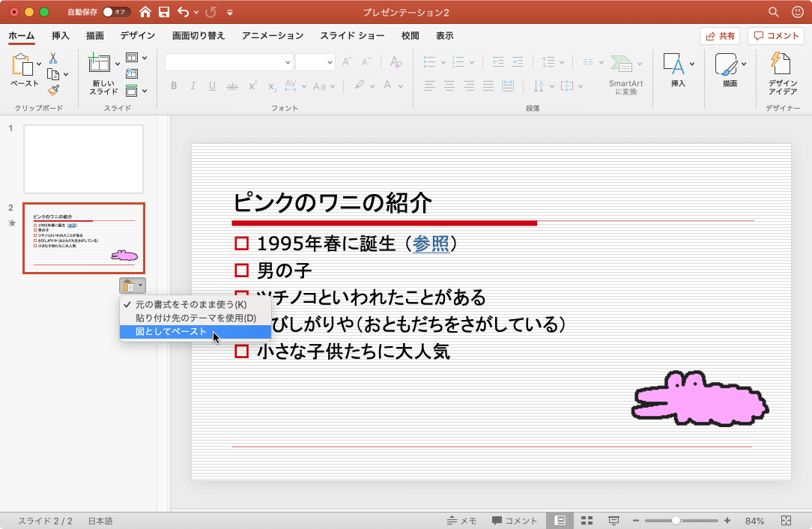Image resolution: width=812 pixels, height=529 pixels.
Task: Open Designer Ideas from the ribbon
Action: [x=782, y=73]
